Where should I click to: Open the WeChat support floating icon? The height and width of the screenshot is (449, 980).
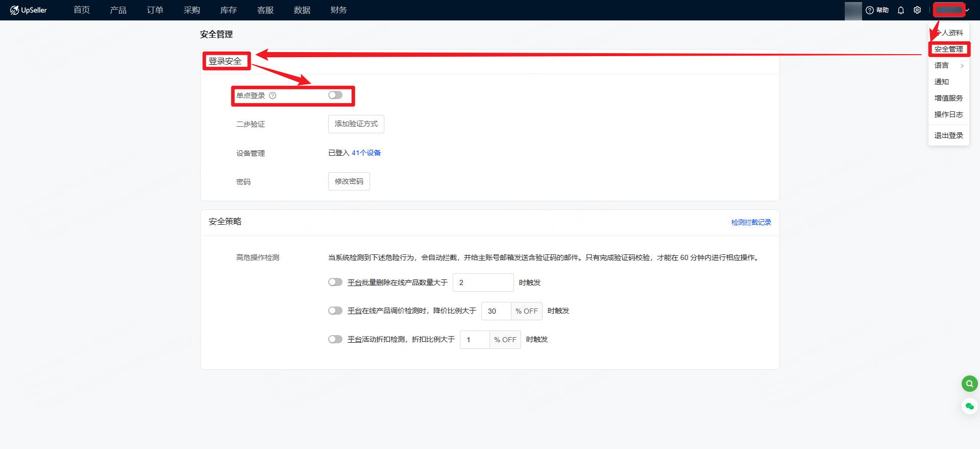point(969,406)
